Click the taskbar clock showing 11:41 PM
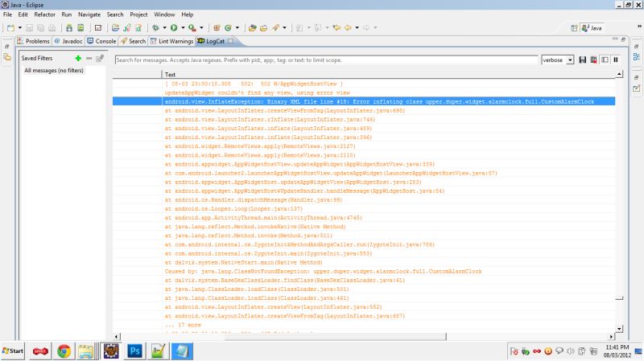Screen dimensions: 644x361 [x=617, y=351]
